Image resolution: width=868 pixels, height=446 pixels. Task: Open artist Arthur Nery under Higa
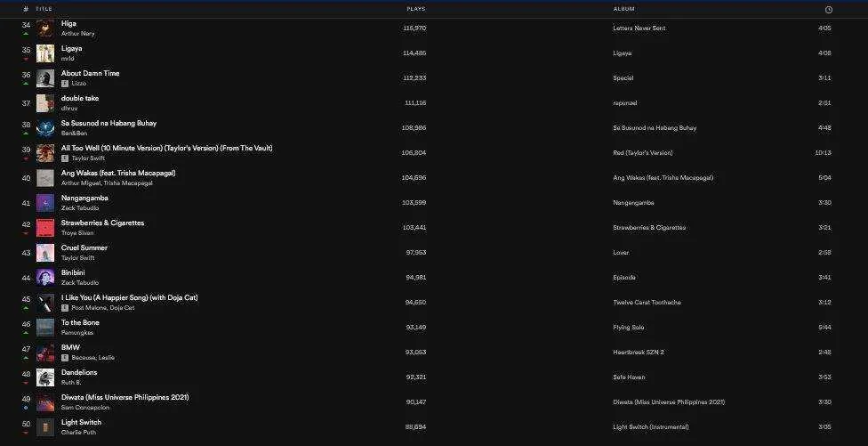78,33
